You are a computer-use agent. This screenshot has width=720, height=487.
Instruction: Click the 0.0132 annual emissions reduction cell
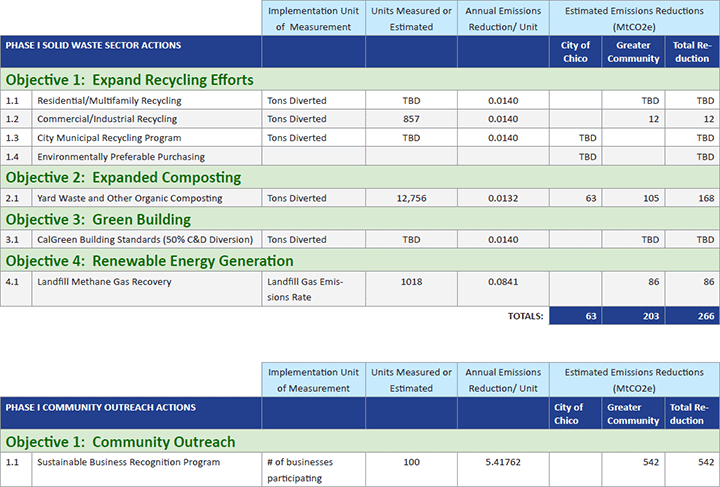(503, 199)
